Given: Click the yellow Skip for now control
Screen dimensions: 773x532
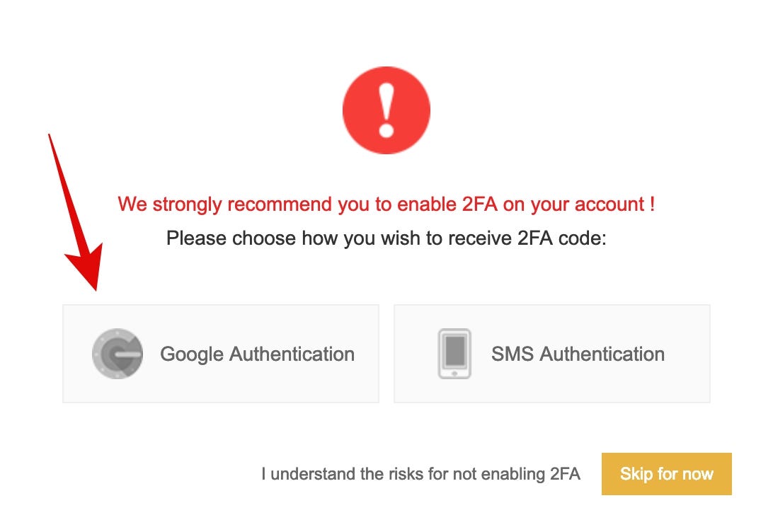Looking at the screenshot, I should tap(666, 474).
